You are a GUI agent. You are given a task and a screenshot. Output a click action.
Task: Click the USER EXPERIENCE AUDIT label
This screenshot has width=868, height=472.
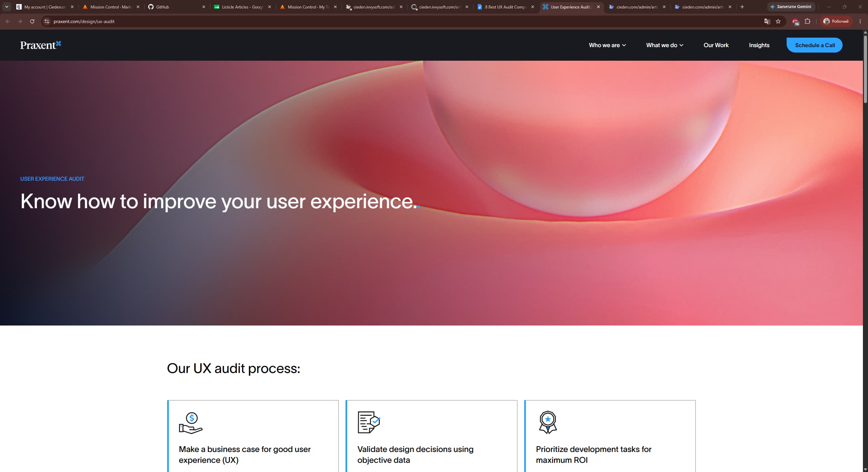(x=52, y=179)
